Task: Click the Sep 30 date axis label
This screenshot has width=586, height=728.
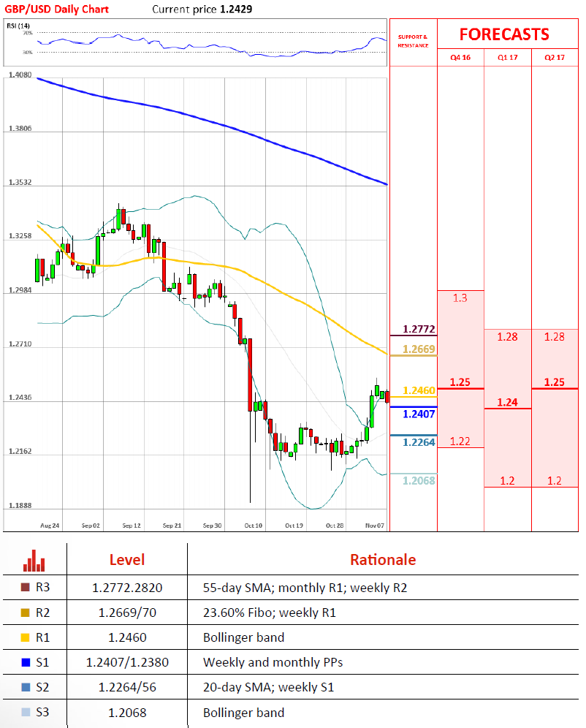Action: (x=212, y=526)
